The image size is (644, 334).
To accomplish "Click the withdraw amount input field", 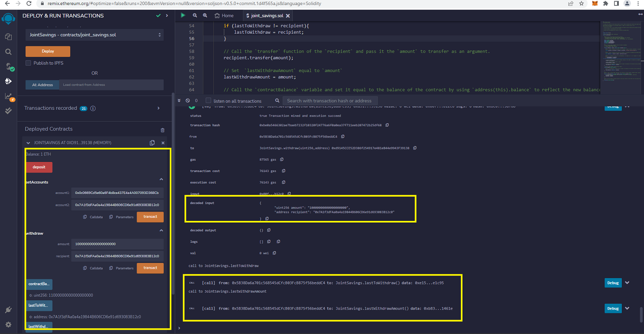I will (117, 244).
